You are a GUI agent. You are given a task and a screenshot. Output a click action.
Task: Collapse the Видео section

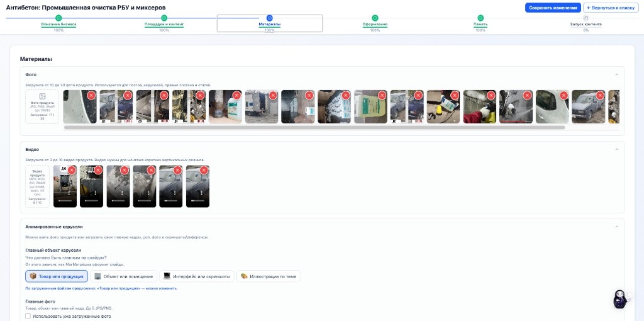coord(616,149)
